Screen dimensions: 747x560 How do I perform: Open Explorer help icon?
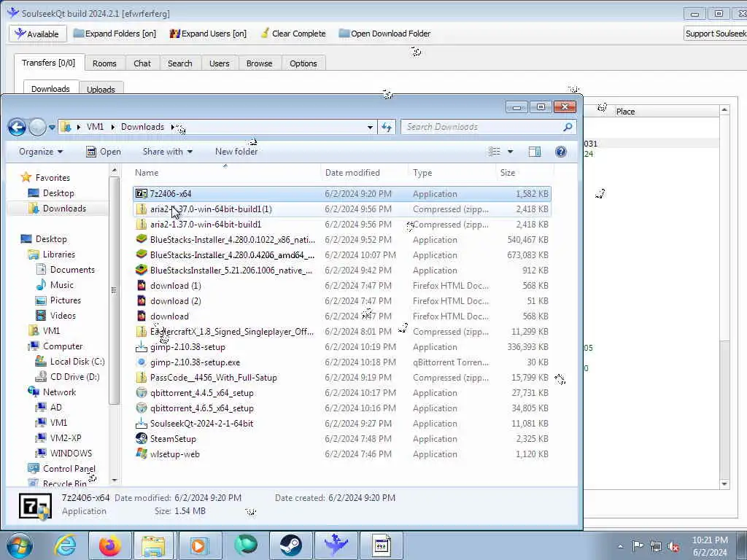point(561,152)
